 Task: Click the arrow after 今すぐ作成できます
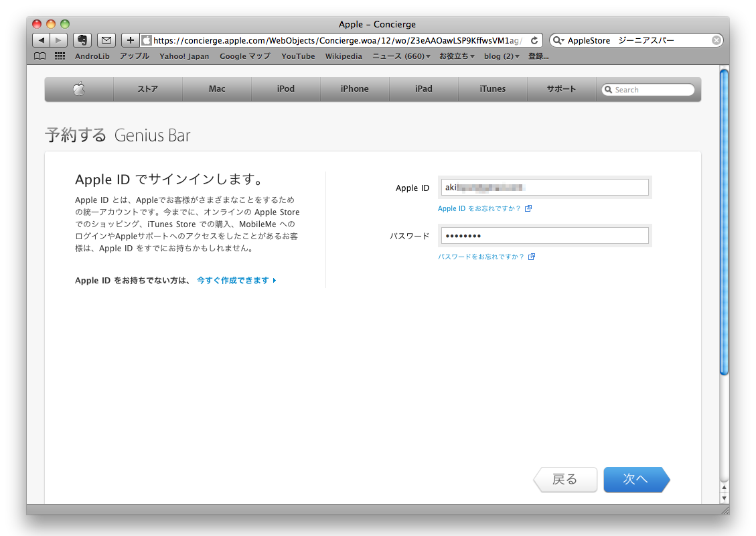(275, 280)
